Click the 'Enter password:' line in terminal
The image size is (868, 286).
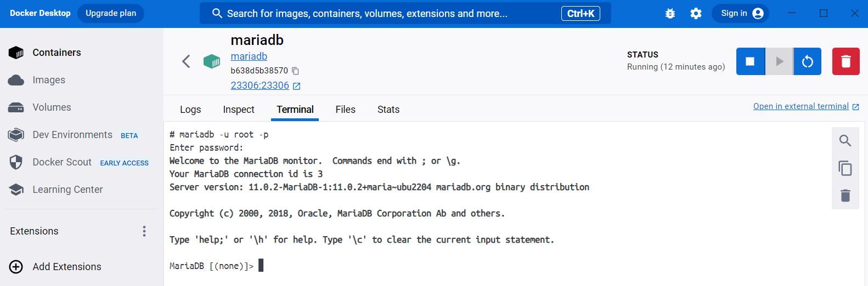click(206, 148)
